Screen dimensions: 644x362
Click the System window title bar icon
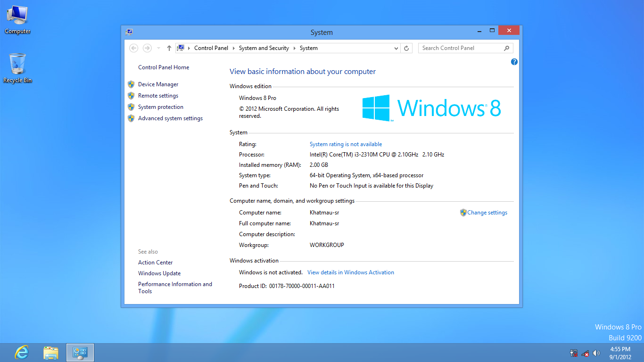coord(129,32)
